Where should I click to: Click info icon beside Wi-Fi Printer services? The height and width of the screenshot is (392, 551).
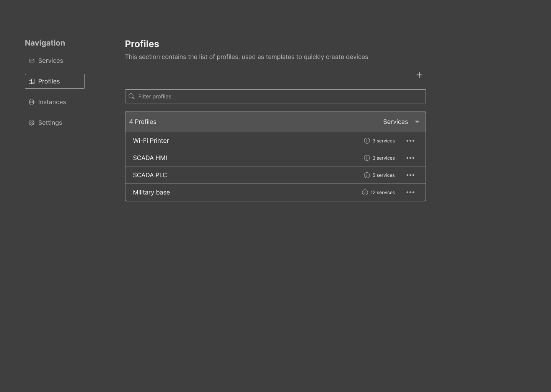(x=367, y=141)
